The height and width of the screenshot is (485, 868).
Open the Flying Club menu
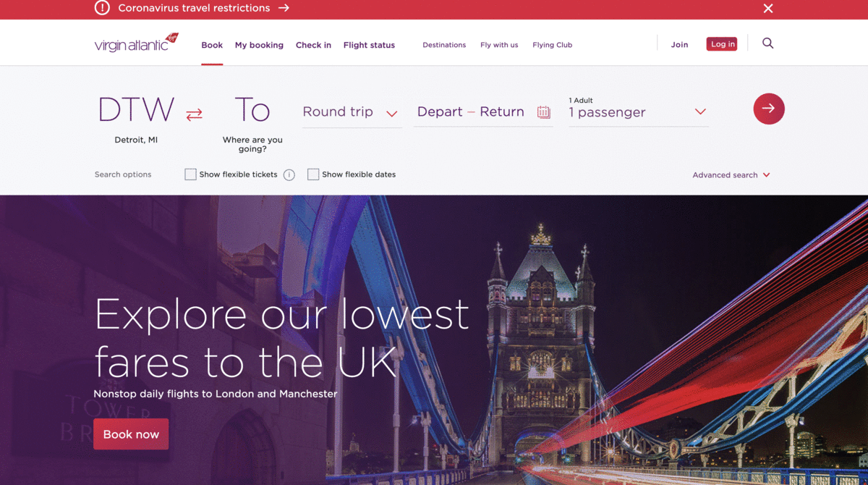click(x=553, y=45)
